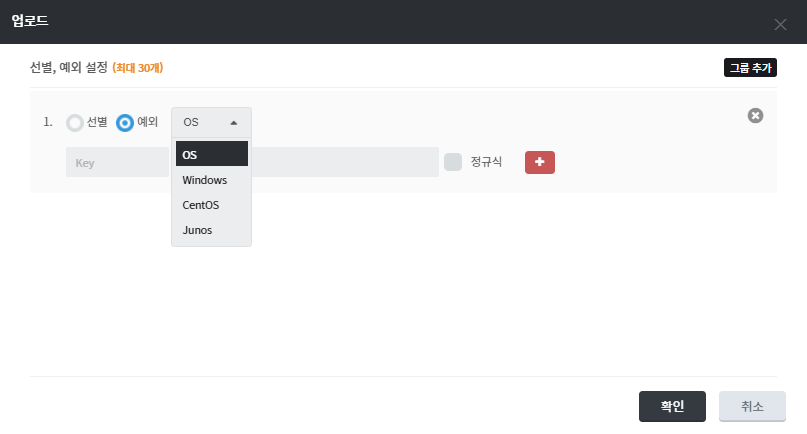
Task: Click the 예외 label text
Action: click(x=148, y=123)
